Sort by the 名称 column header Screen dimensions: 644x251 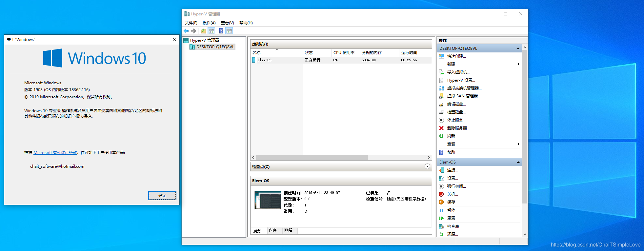[x=277, y=53]
